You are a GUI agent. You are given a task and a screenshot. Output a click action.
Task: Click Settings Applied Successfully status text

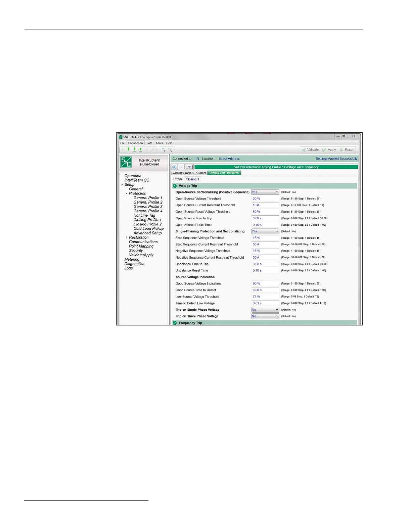pos(336,159)
